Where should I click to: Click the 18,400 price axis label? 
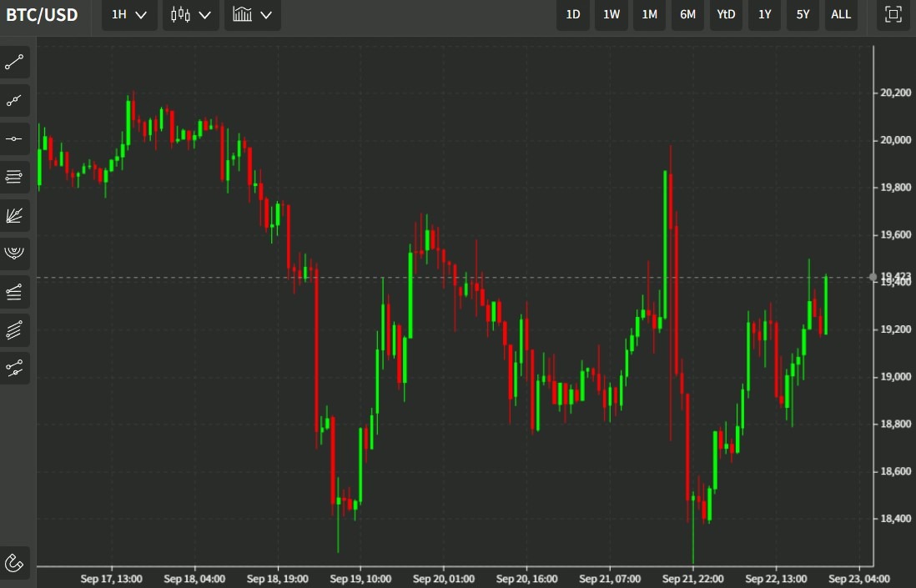click(895, 519)
